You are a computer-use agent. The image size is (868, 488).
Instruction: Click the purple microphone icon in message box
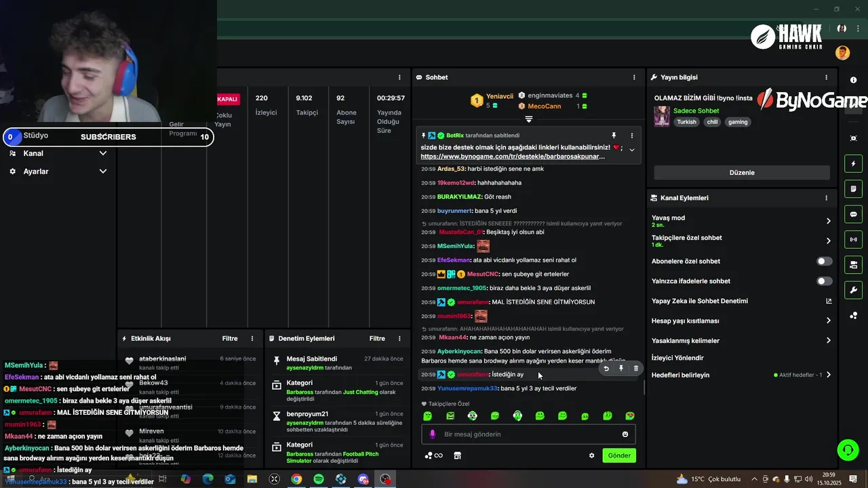[433, 434]
